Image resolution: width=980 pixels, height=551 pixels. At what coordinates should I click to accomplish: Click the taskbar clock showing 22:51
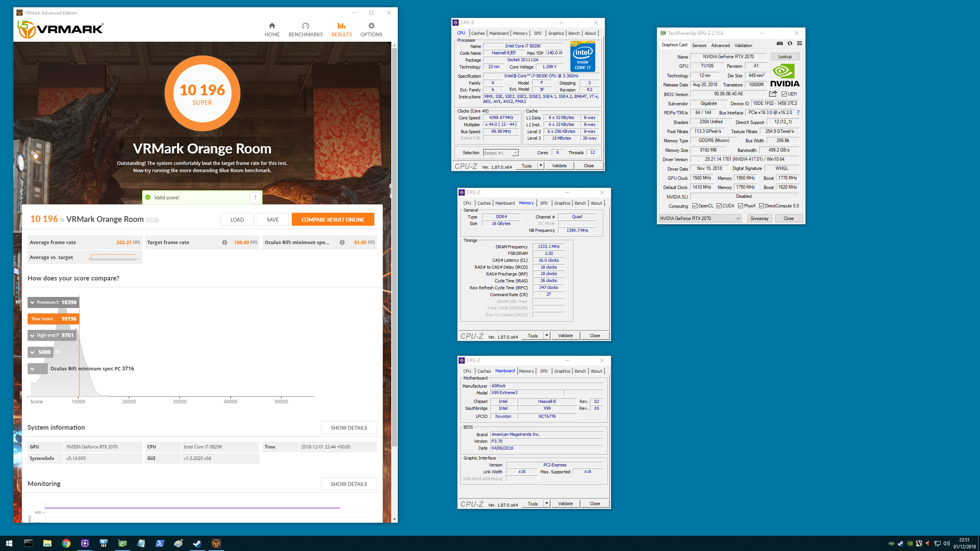(x=964, y=543)
